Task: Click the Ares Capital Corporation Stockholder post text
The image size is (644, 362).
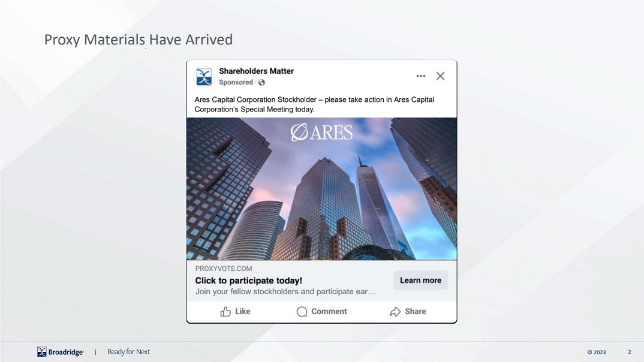Action: coord(314,104)
